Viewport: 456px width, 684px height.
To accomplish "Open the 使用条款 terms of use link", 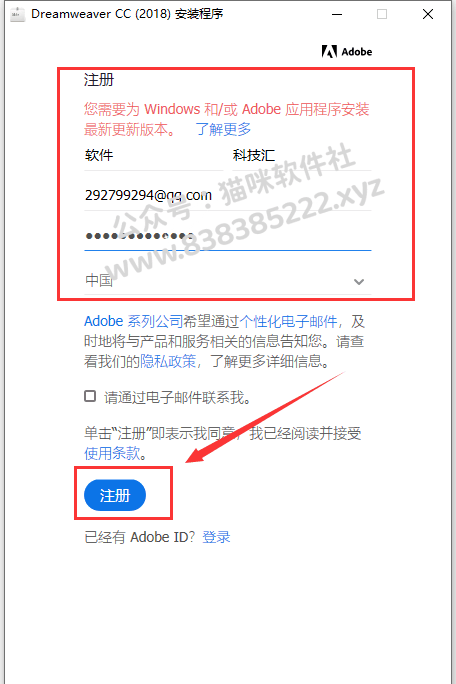I will tap(112, 453).
